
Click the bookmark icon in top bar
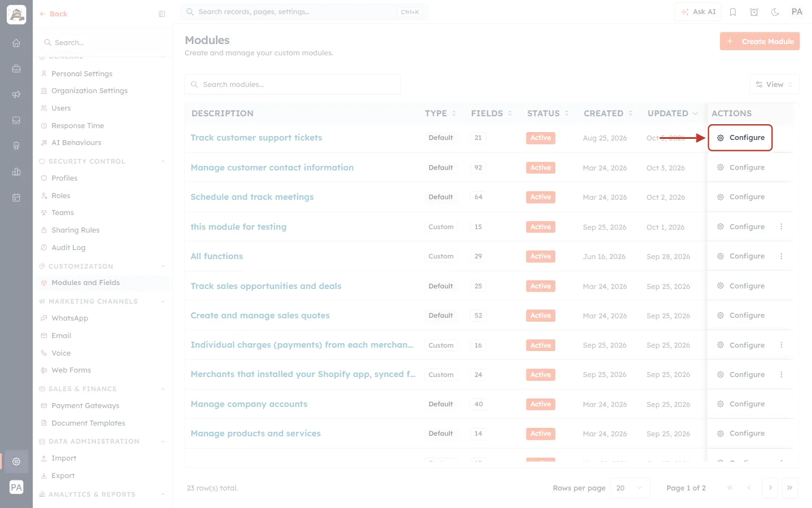coord(733,12)
